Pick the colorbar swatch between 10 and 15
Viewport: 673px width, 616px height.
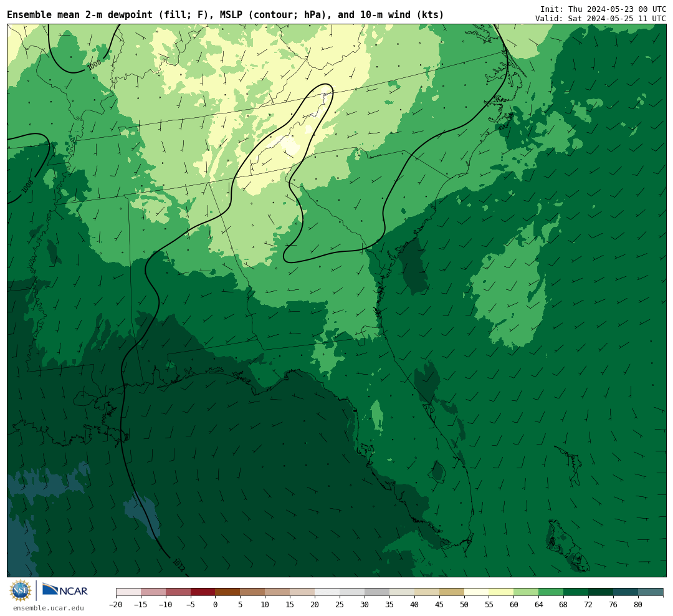pos(278,592)
